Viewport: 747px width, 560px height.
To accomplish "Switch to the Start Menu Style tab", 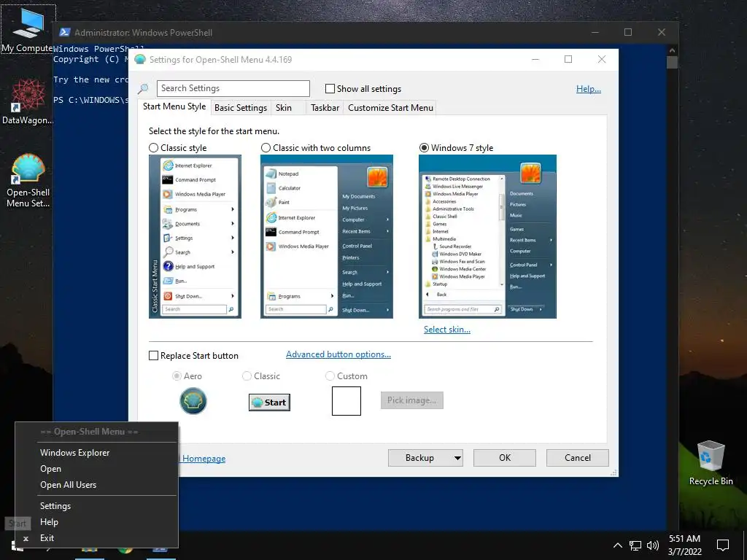I will tap(174, 106).
